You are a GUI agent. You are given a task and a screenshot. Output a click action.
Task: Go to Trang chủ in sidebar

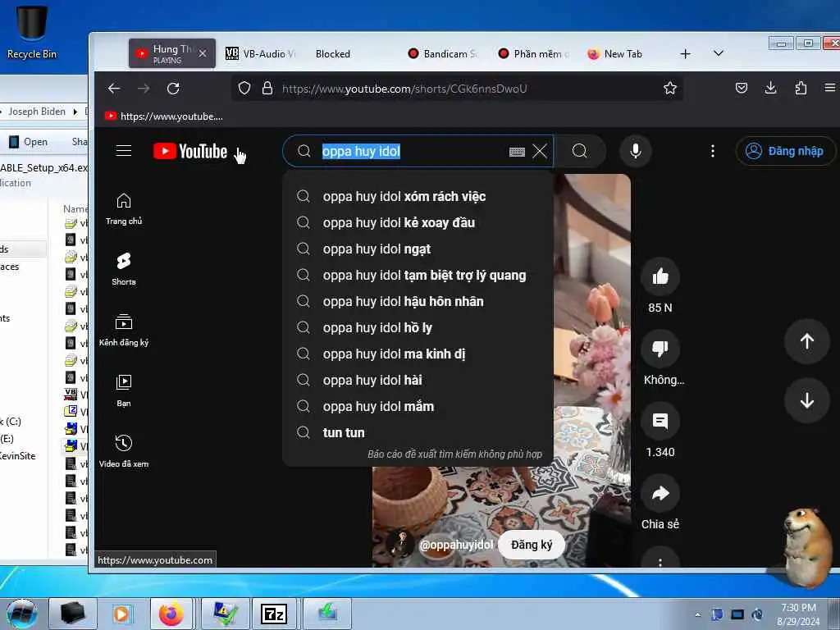(x=124, y=209)
